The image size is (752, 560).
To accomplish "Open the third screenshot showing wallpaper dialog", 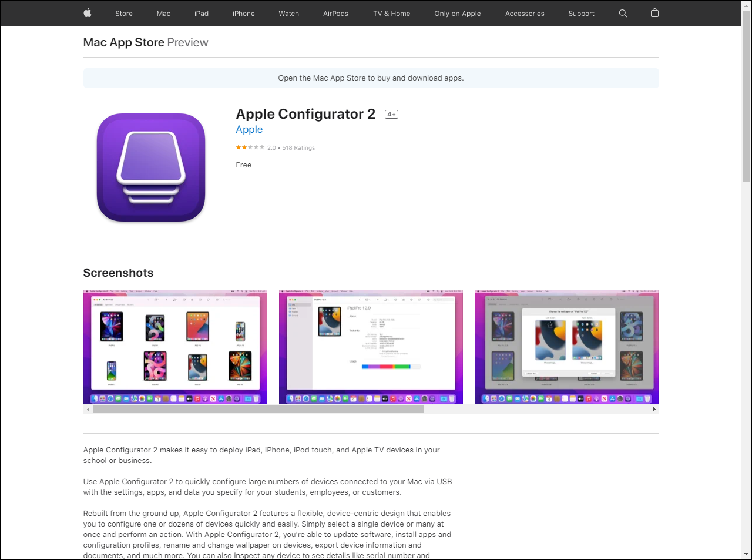I will 566,347.
